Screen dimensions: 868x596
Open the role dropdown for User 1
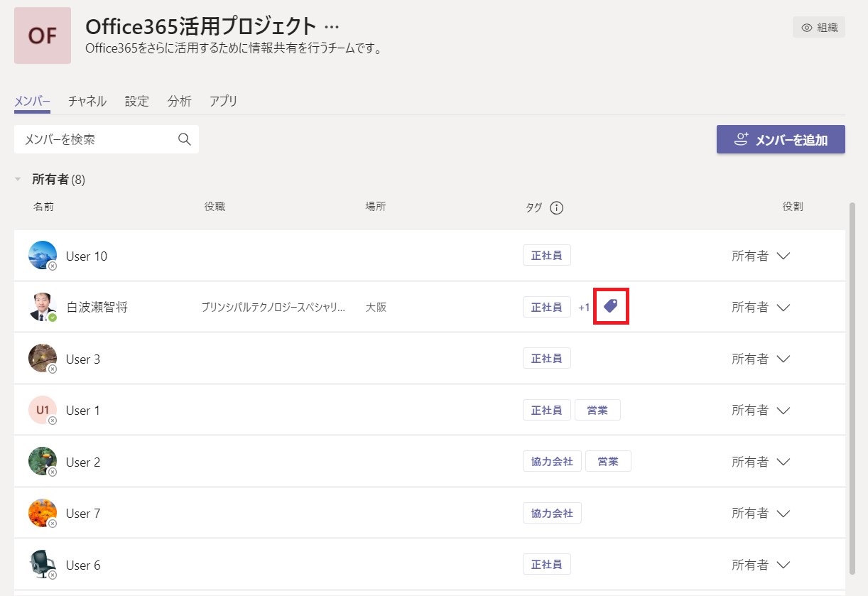point(761,411)
